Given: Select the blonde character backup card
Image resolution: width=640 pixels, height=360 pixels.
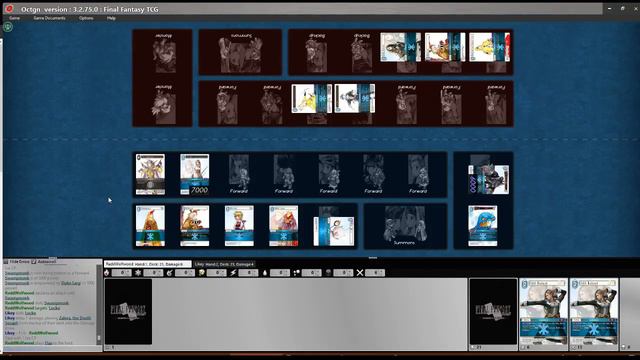Looking at the screenshot, I should click(x=239, y=226).
